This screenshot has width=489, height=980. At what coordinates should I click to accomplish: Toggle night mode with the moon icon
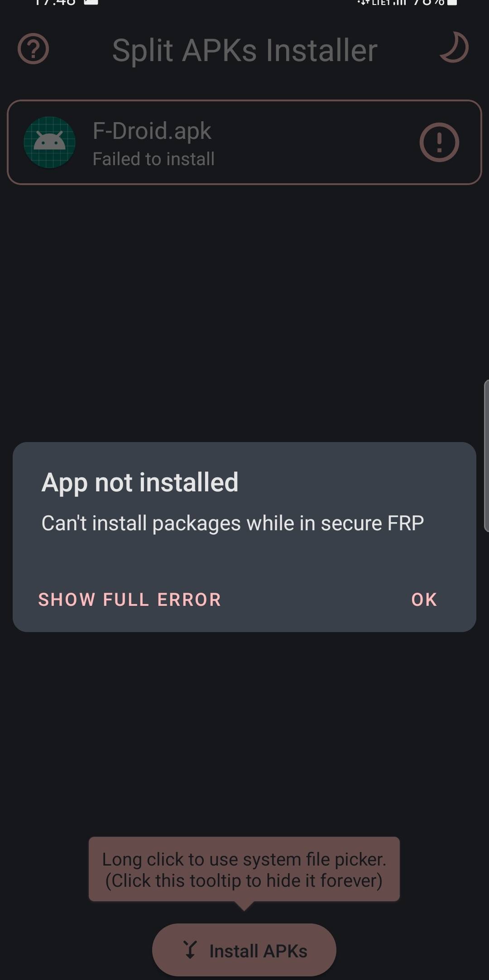coord(454,47)
